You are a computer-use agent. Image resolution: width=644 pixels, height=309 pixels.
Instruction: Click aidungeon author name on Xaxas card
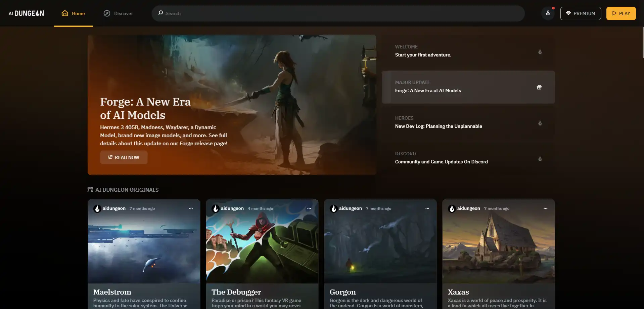tap(469, 208)
